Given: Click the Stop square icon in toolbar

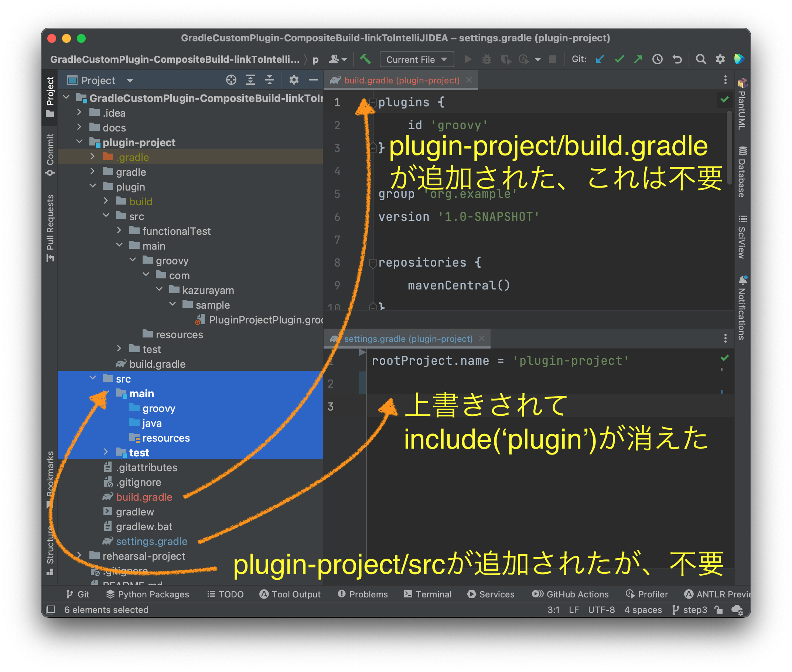Looking at the screenshot, I should pyautogui.click(x=552, y=59).
